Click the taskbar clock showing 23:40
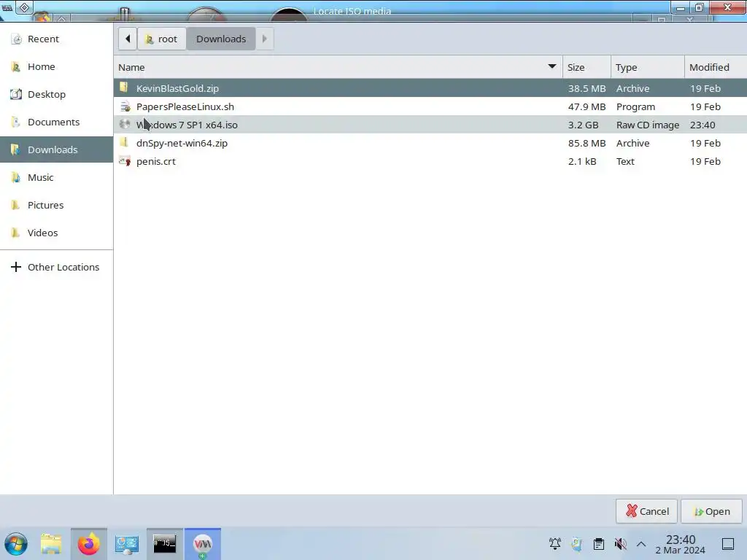 [x=681, y=544]
